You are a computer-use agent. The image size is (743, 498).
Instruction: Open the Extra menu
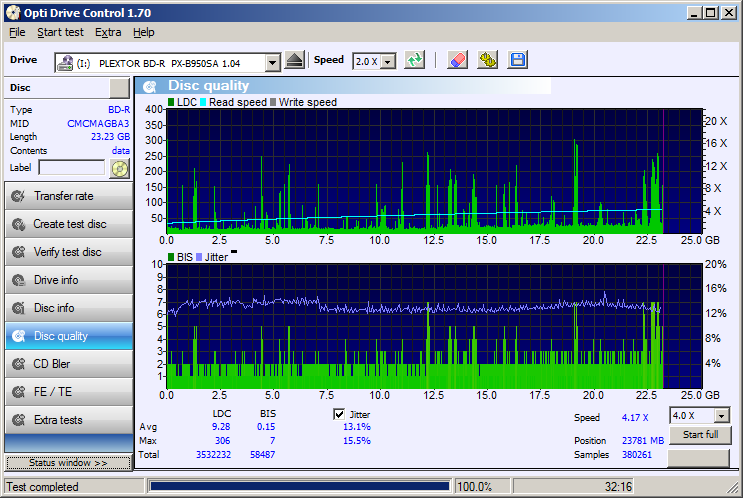[108, 32]
